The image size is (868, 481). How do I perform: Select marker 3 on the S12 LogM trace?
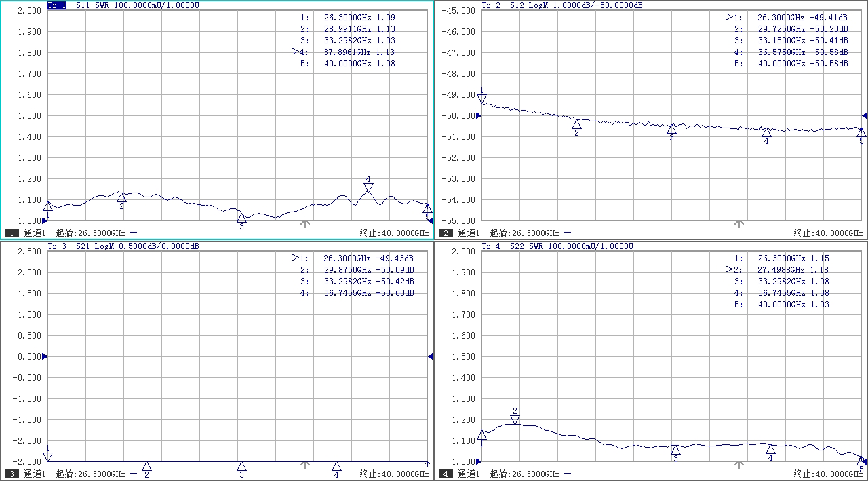[671, 129]
